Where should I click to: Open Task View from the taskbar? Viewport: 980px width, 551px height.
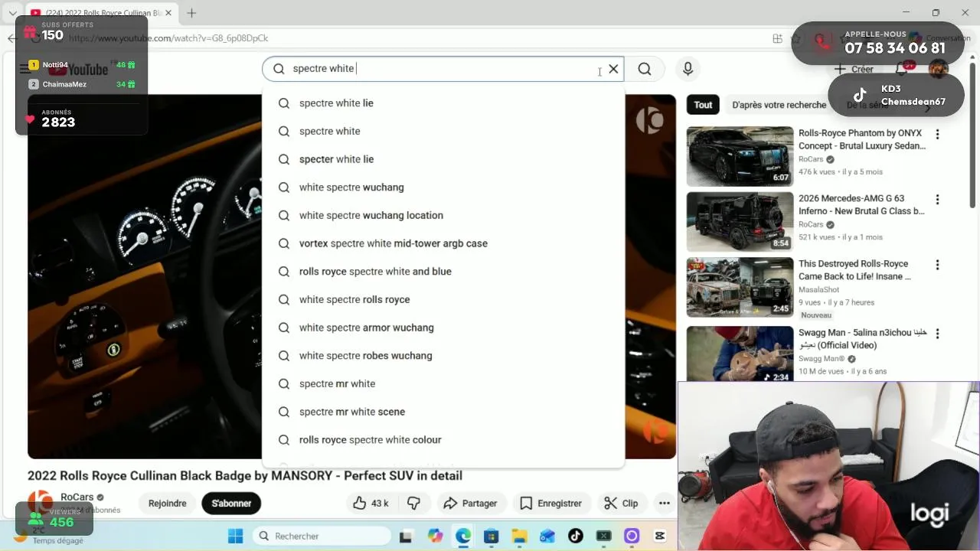(406, 536)
